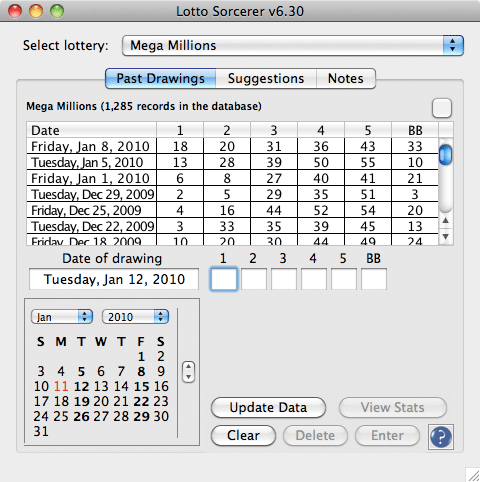This screenshot has width=480, height=482.
Task: Focus the BB entry box
Action: (x=374, y=279)
